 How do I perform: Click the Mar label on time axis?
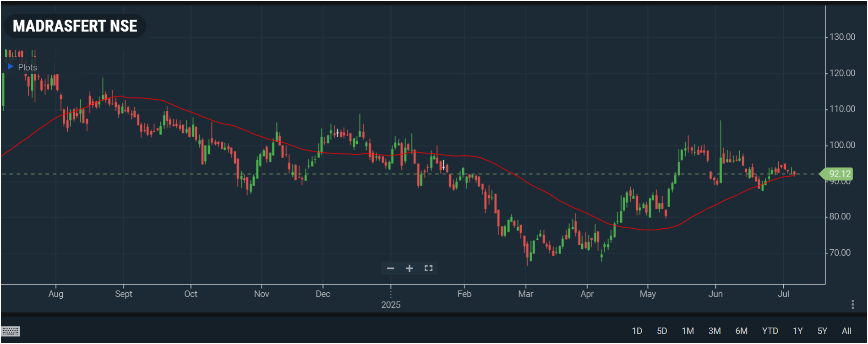click(x=525, y=294)
